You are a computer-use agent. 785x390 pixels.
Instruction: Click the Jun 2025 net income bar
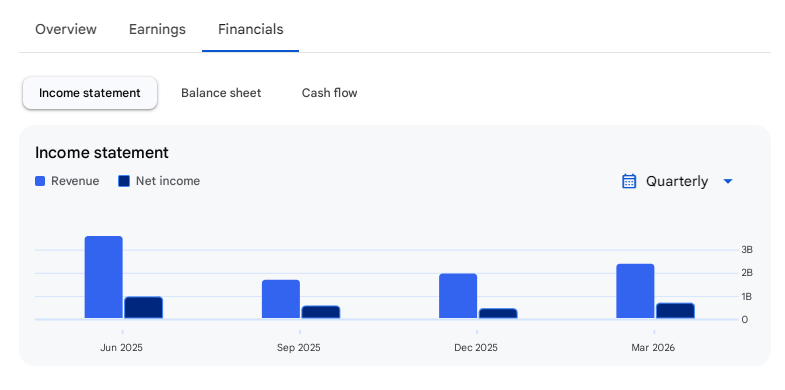click(144, 308)
